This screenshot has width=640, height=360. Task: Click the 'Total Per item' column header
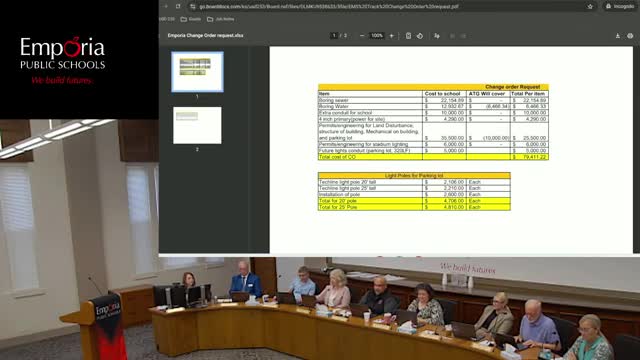pyautogui.click(x=528, y=93)
